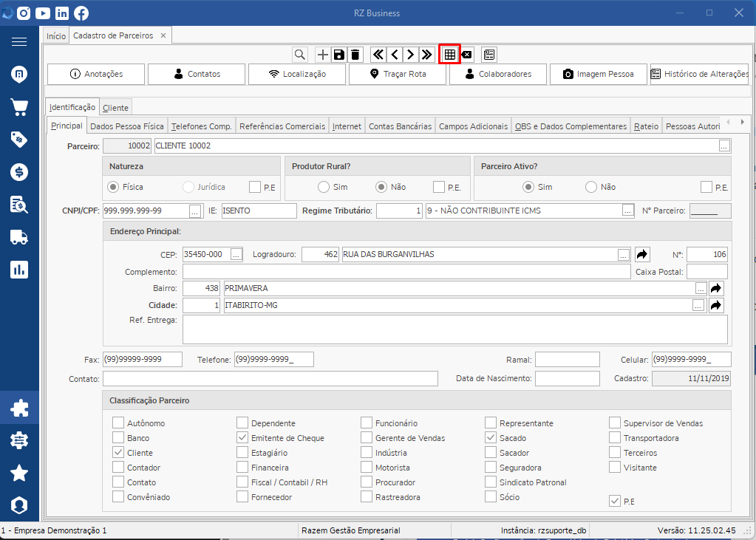Screen dimensions: 756x540
Task: Uncheck the Emitente de Cheque checkbox
Action: point(242,438)
